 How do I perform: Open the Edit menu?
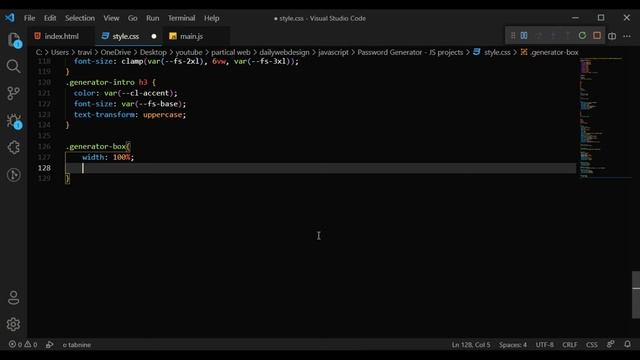(50, 18)
